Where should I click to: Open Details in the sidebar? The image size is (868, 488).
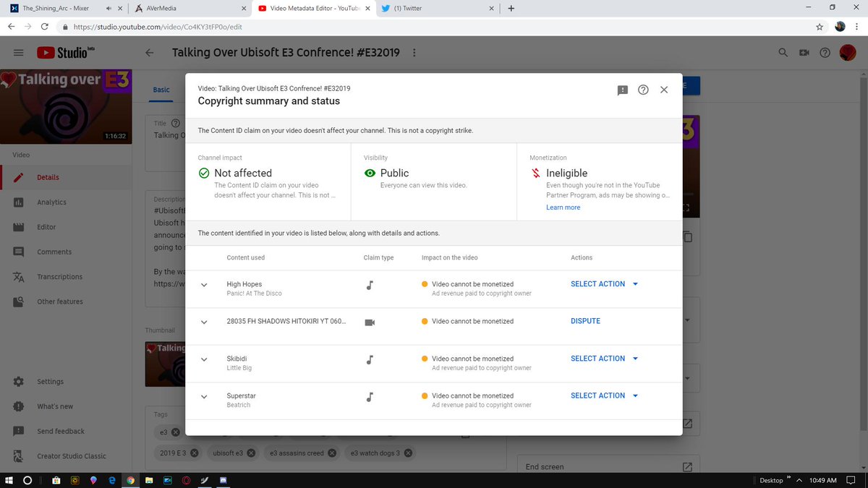(x=66, y=178)
